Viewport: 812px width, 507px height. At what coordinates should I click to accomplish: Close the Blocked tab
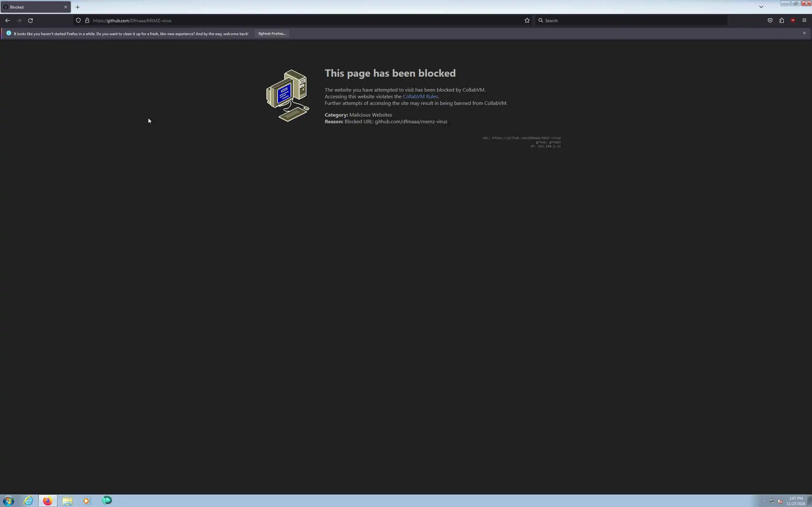(65, 7)
